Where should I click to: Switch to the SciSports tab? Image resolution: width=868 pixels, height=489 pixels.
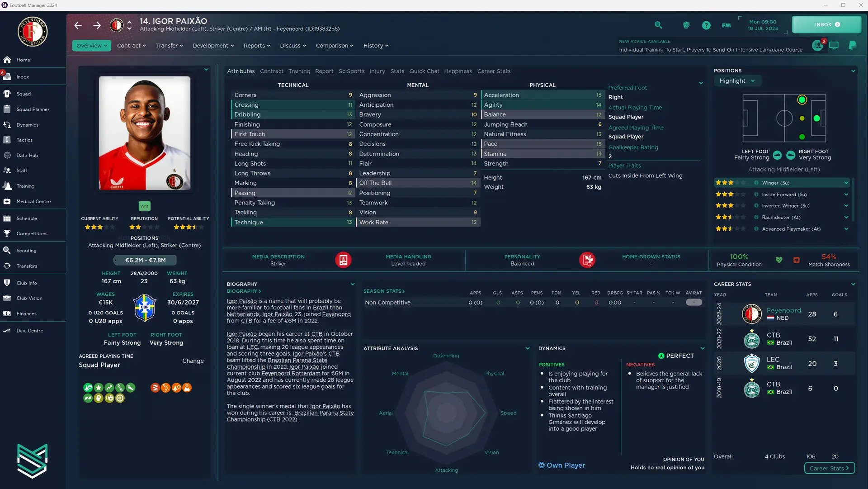351,71
